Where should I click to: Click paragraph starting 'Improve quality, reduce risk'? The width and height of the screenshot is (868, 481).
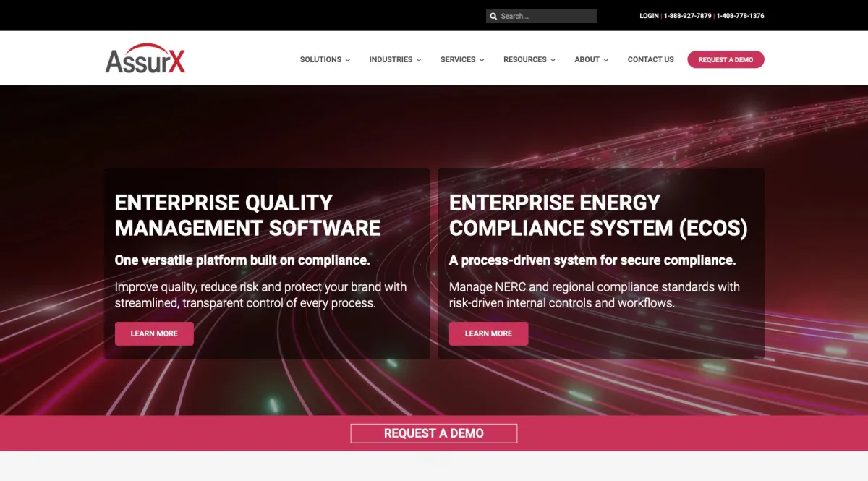tap(261, 295)
